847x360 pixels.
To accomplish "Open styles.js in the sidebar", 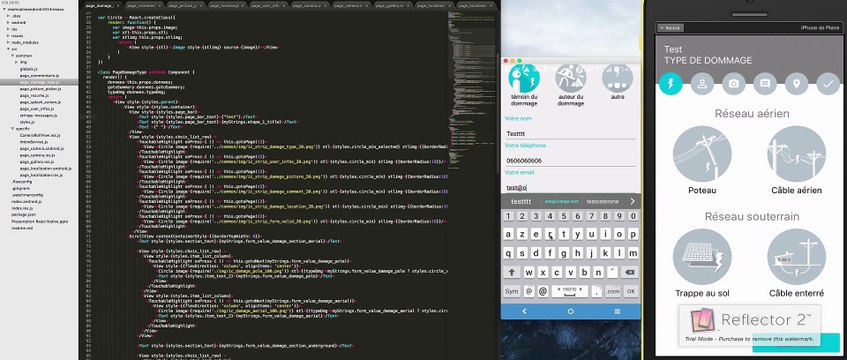I will (x=27, y=122).
